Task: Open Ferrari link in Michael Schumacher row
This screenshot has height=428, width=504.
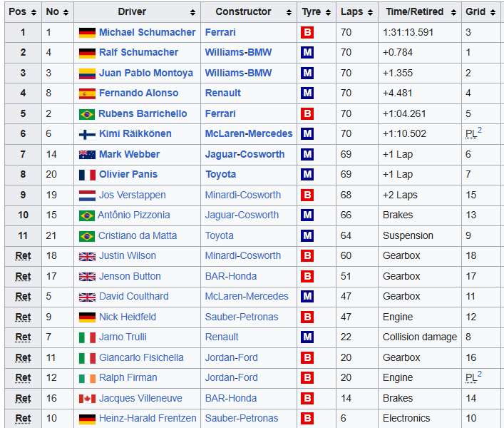Action: (x=220, y=32)
